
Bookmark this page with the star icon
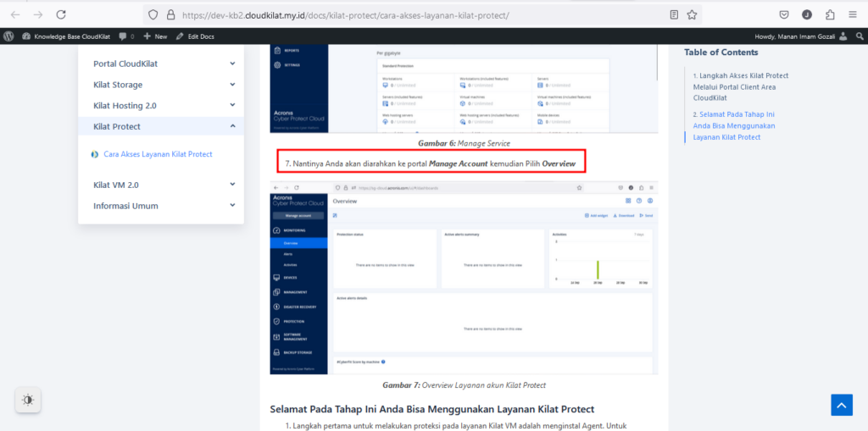(692, 14)
